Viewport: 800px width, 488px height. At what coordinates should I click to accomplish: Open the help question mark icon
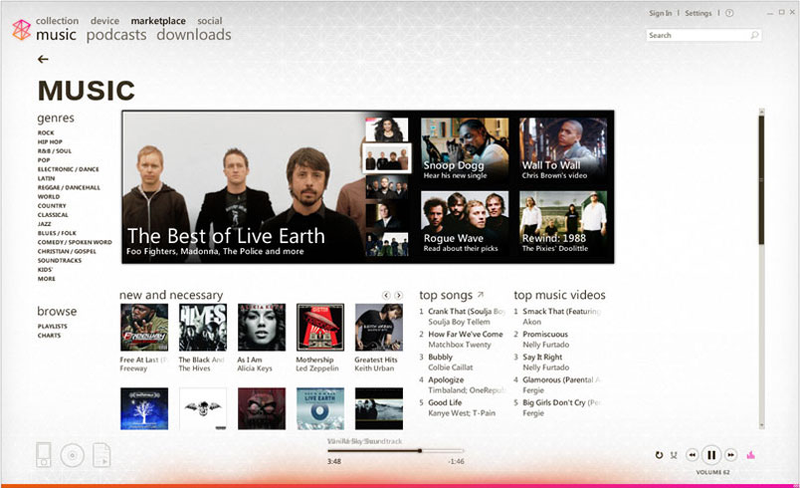tap(730, 13)
